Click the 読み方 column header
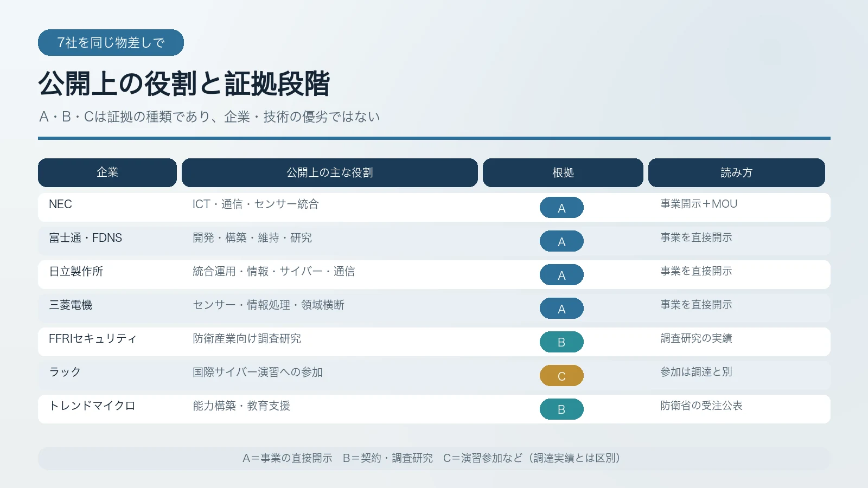 pyautogui.click(x=737, y=172)
